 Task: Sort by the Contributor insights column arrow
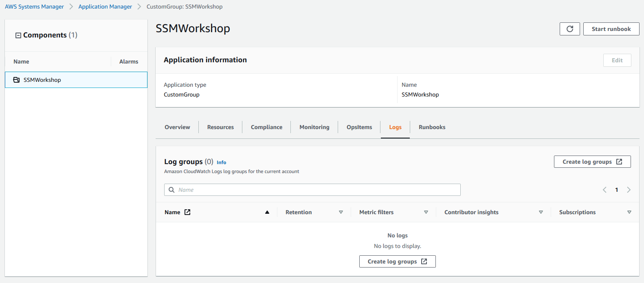(x=541, y=212)
